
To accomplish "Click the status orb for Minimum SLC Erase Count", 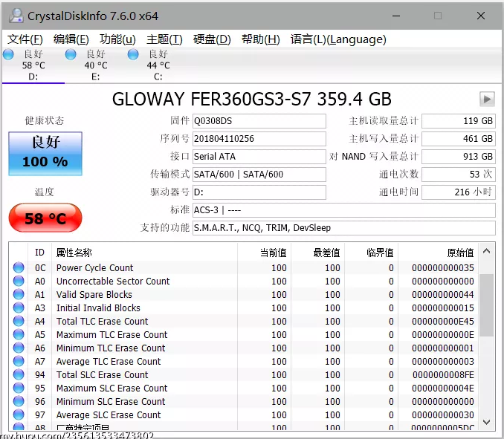I will (x=19, y=401).
